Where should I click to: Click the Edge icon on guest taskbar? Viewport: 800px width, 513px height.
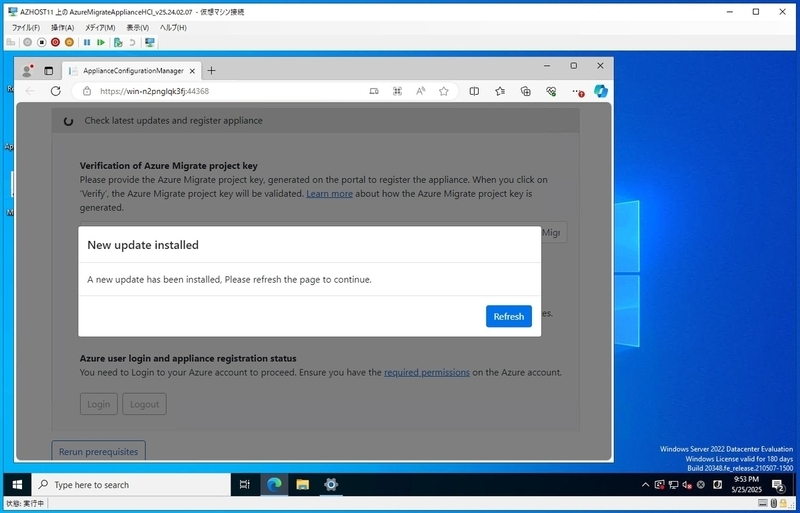pyautogui.click(x=274, y=484)
